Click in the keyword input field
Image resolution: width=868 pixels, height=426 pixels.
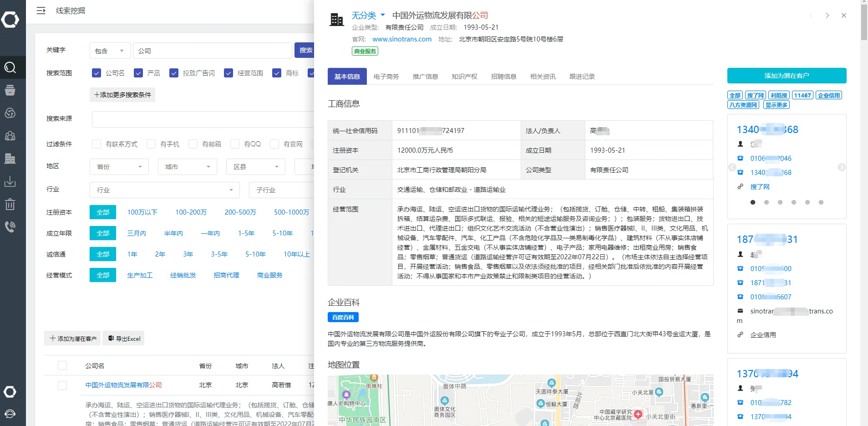212,51
